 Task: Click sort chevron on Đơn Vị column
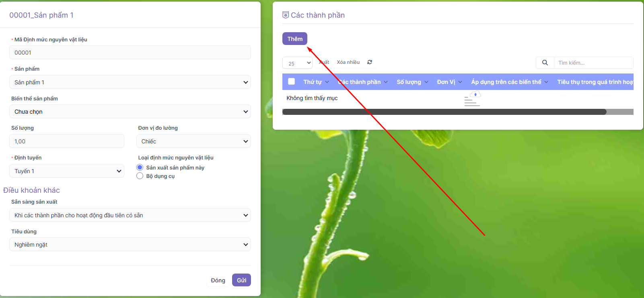pos(460,82)
